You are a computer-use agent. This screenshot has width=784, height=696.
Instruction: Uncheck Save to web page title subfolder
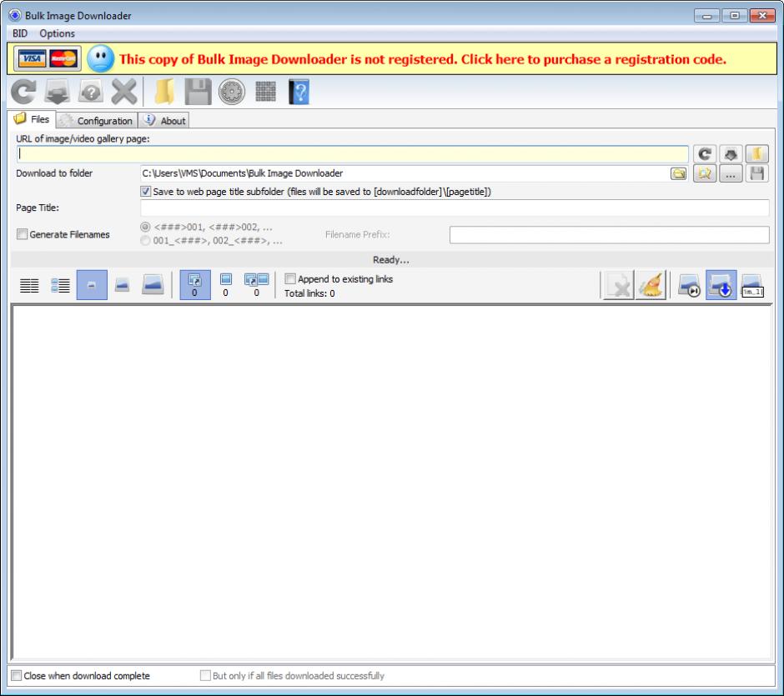click(x=145, y=192)
